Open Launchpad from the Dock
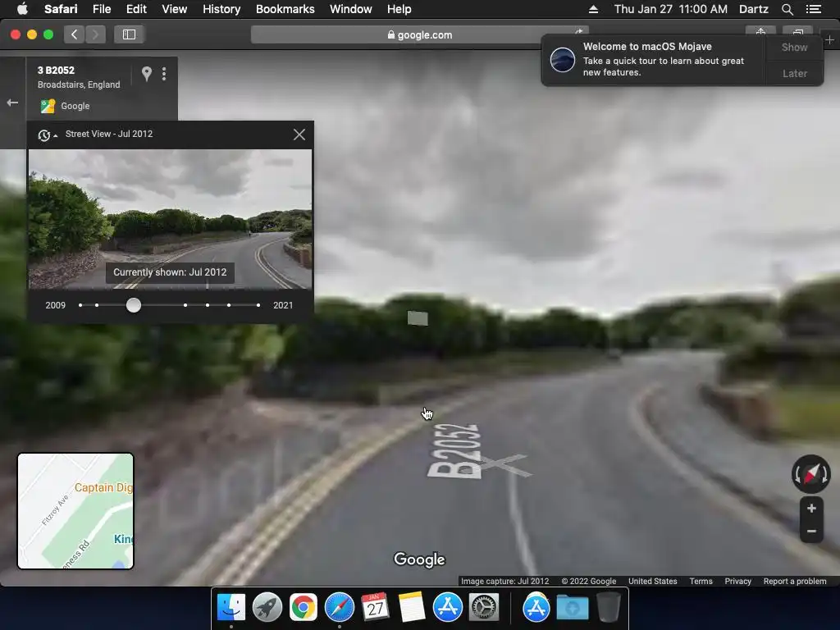This screenshot has width=840, height=630. 267,608
